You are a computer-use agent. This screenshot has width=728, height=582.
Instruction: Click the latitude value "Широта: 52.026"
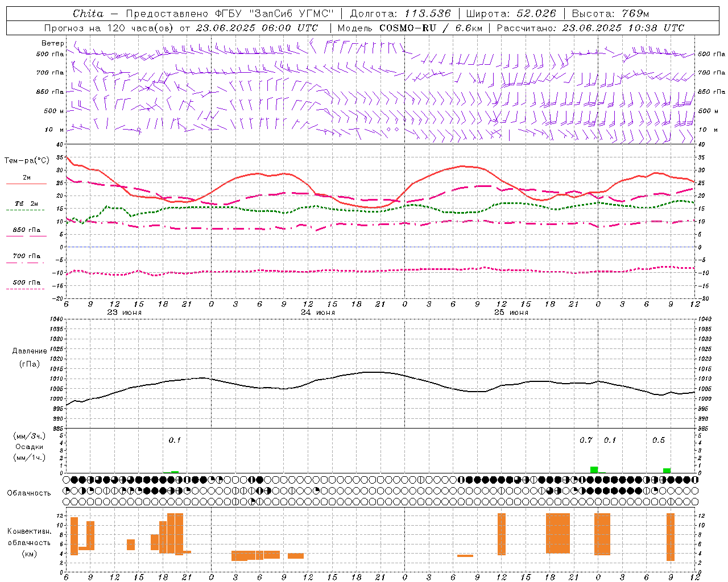pyautogui.click(x=511, y=14)
